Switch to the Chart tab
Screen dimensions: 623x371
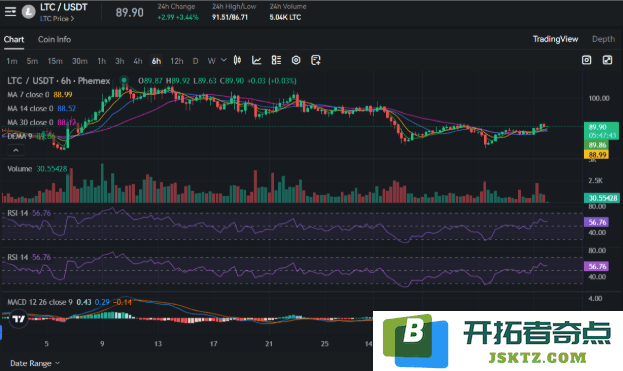coord(14,39)
